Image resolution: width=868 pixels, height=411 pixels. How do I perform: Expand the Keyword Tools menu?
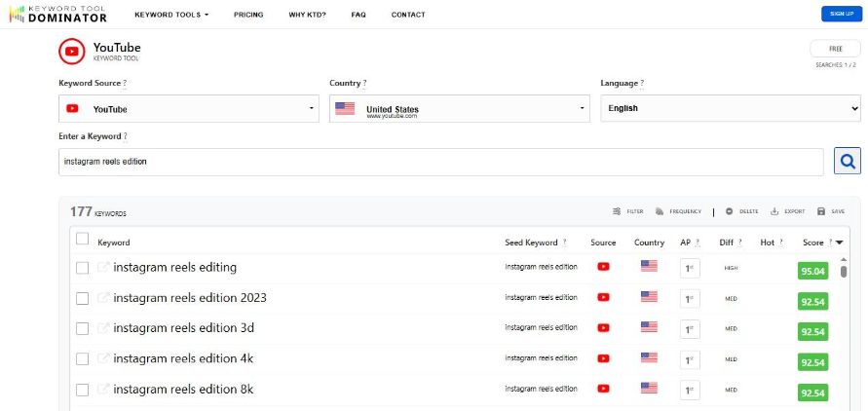(171, 15)
